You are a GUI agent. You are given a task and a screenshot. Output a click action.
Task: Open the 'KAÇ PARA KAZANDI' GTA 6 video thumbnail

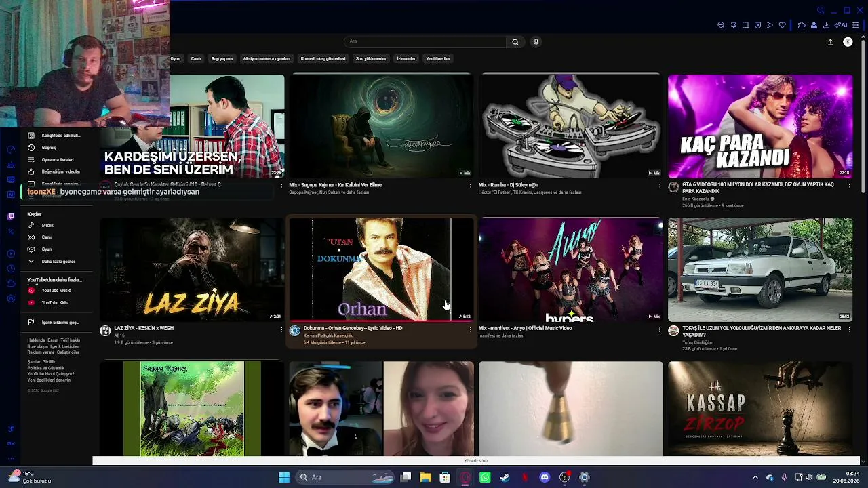tap(760, 126)
